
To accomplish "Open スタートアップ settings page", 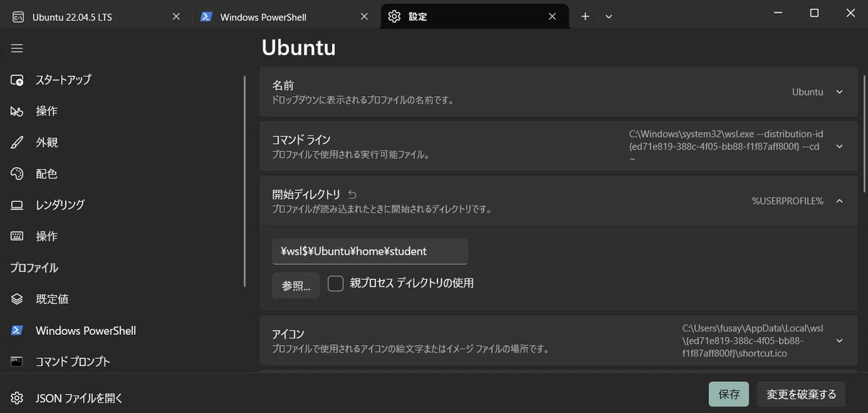I will 123,80.
